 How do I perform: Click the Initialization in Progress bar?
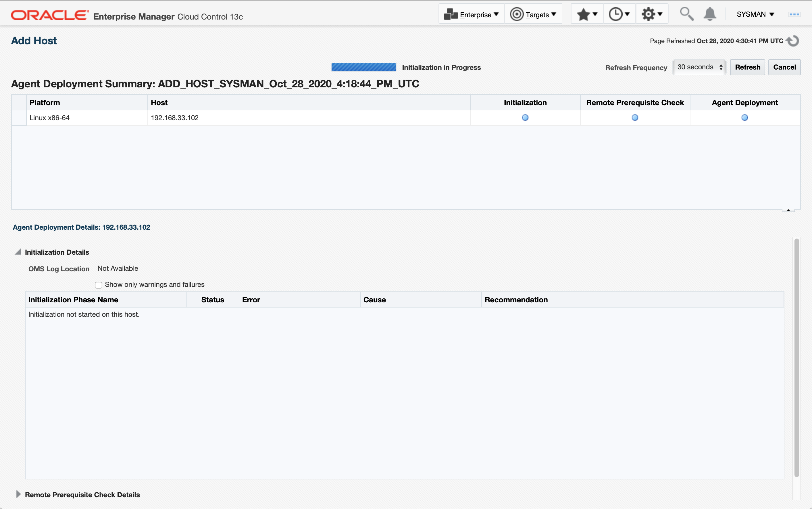coord(363,67)
